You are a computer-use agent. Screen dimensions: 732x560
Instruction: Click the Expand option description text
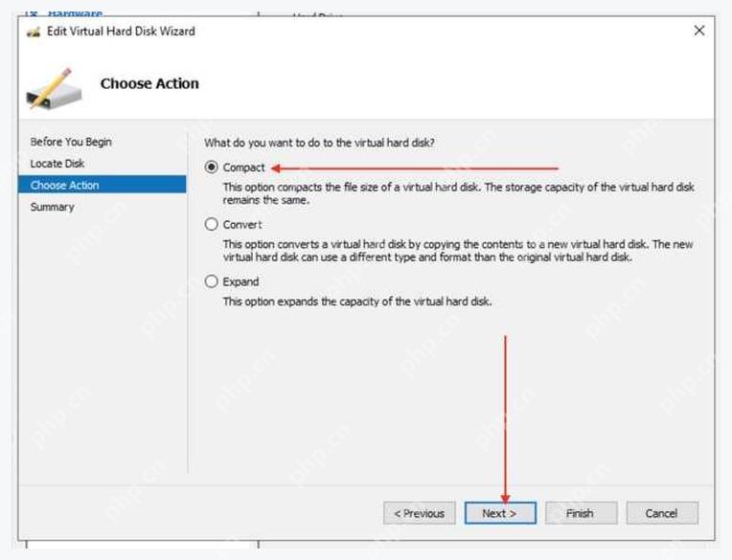coord(357,302)
